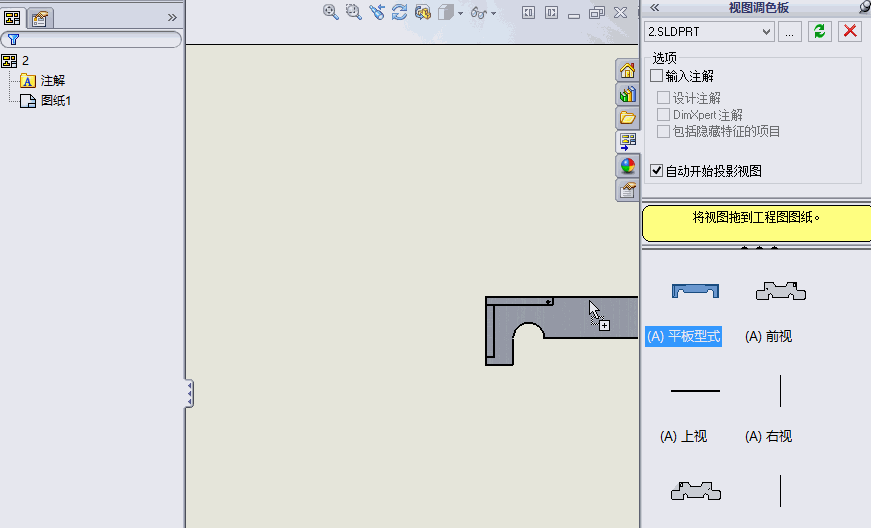This screenshot has width=871, height=528.
Task: Click the (A) 右视 label
Action: click(x=768, y=436)
